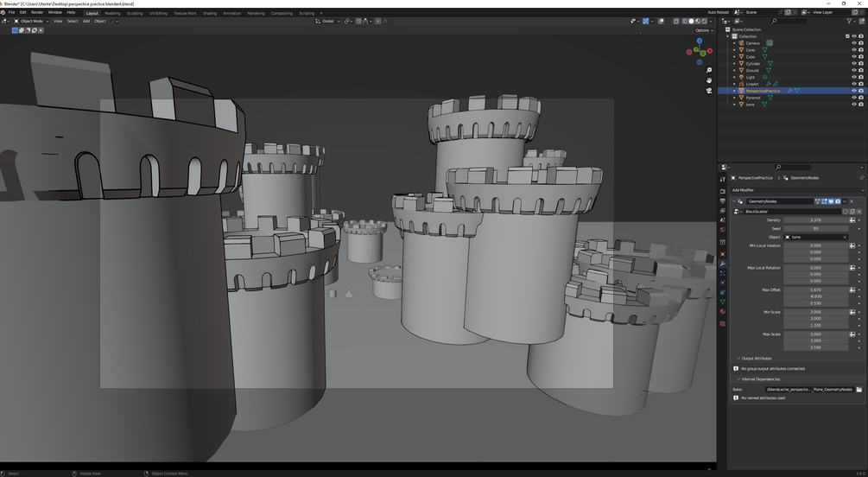
Task: Click the Bake path folder browse icon
Action: pos(858,390)
